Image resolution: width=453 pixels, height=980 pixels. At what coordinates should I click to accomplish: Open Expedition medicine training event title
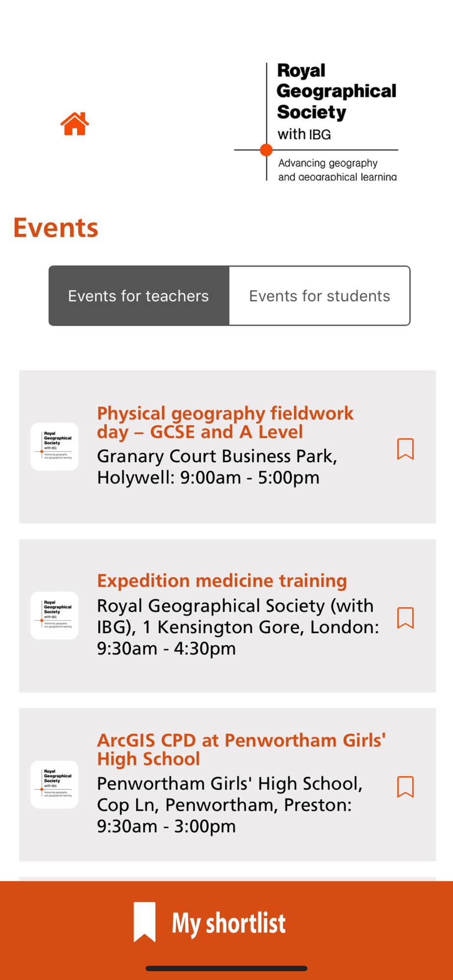pyautogui.click(x=222, y=581)
